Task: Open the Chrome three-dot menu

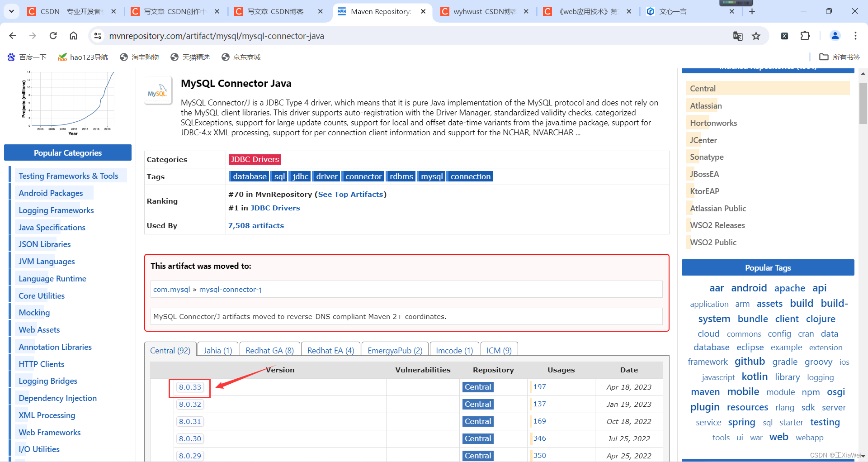Action: (855, 36)
